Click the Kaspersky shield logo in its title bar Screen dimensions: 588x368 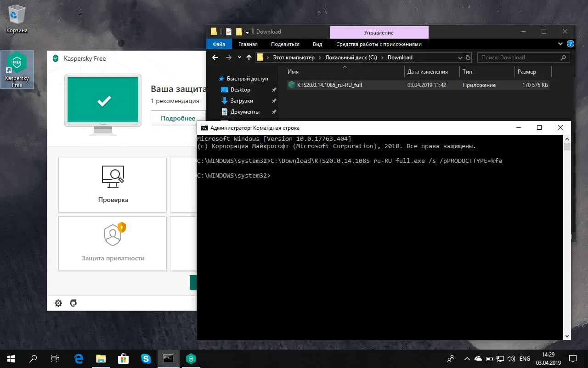click(x=56, y=58)
